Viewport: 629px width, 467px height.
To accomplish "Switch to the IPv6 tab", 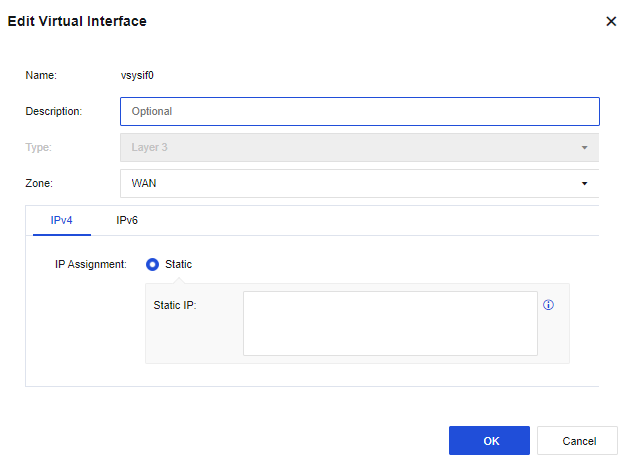I will coord(127,220).
